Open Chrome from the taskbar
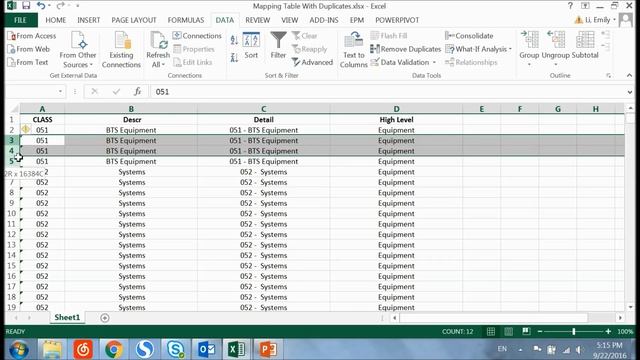The height and width of the screenshot is (360, 640). pyautogui.click(x=113, y=349)
